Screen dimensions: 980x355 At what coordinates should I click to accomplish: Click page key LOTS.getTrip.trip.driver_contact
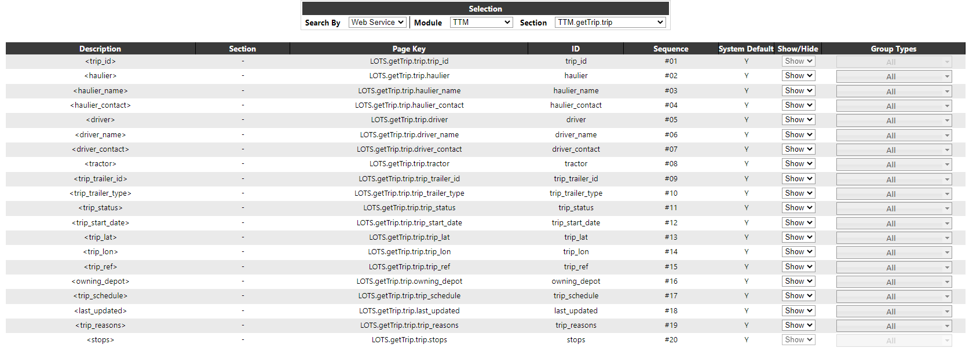409,149
